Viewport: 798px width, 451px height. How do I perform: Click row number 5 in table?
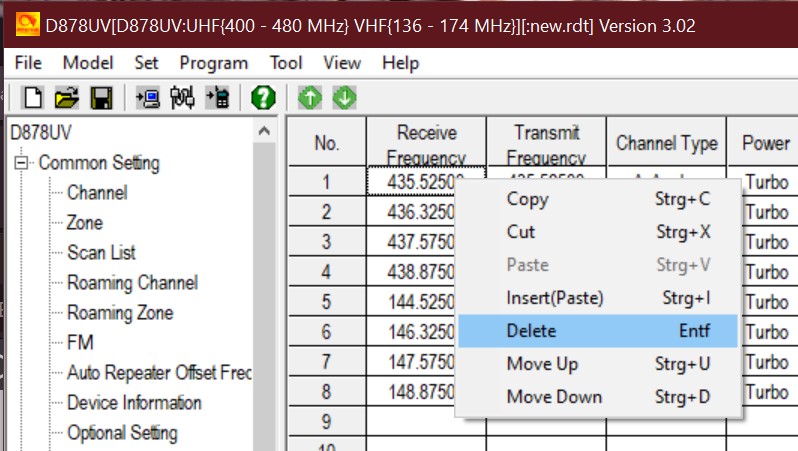coord(327,302)
